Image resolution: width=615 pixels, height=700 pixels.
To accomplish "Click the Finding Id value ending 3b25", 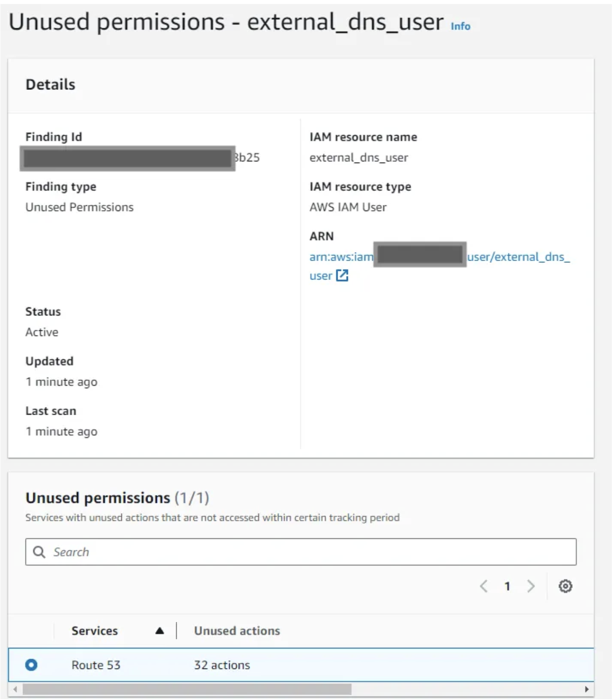I will click(247, 158).
